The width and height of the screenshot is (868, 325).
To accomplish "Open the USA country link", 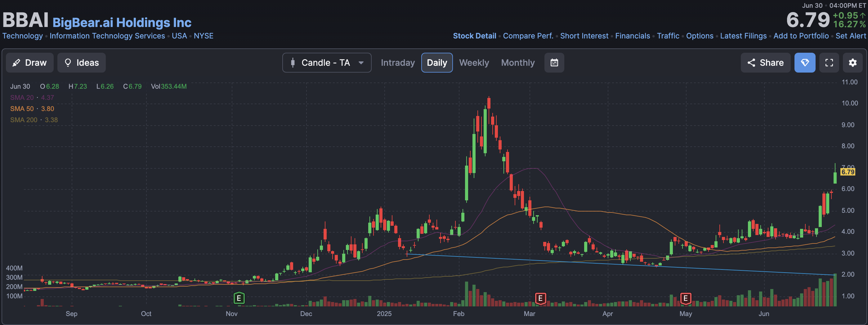I will (179, 36).
